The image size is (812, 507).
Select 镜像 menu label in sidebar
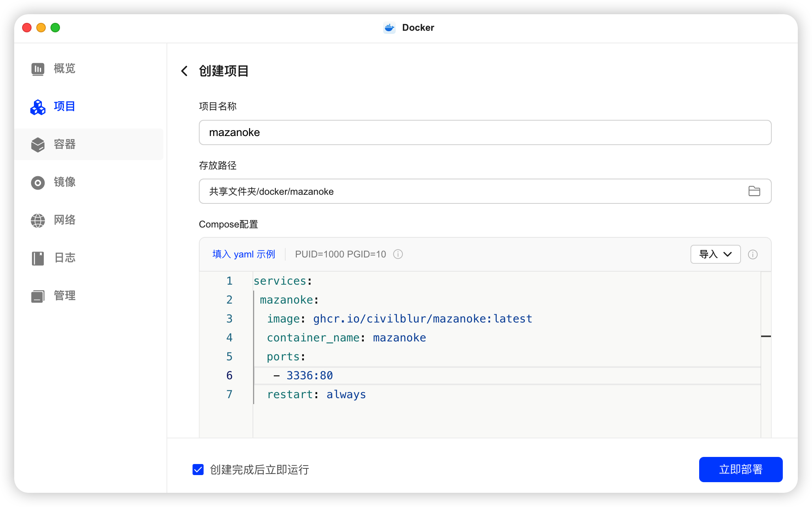65,182
